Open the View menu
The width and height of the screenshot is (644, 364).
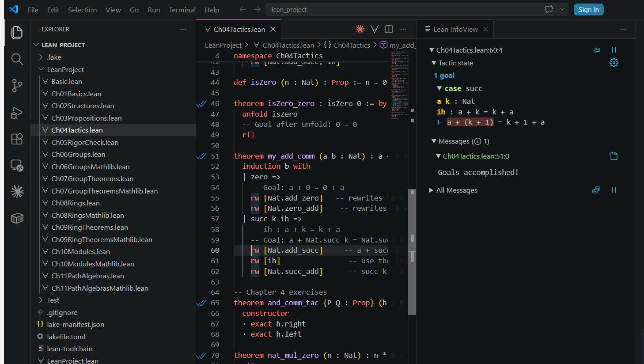tap(113, 10)
